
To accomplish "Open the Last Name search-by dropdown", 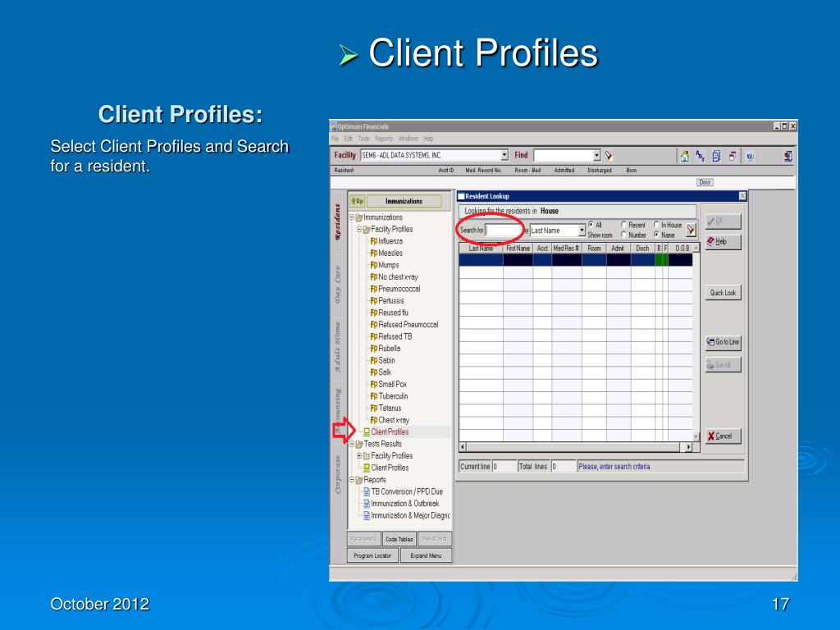I will [582, 231].
